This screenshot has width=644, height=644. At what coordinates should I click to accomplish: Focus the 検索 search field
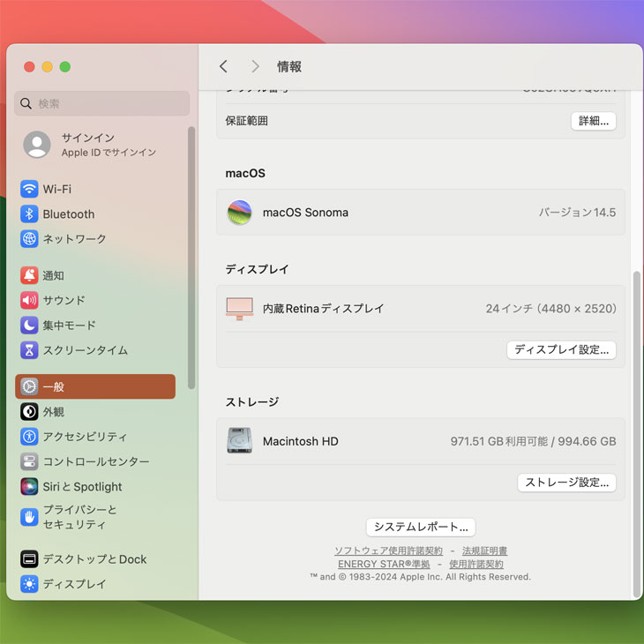101,103
